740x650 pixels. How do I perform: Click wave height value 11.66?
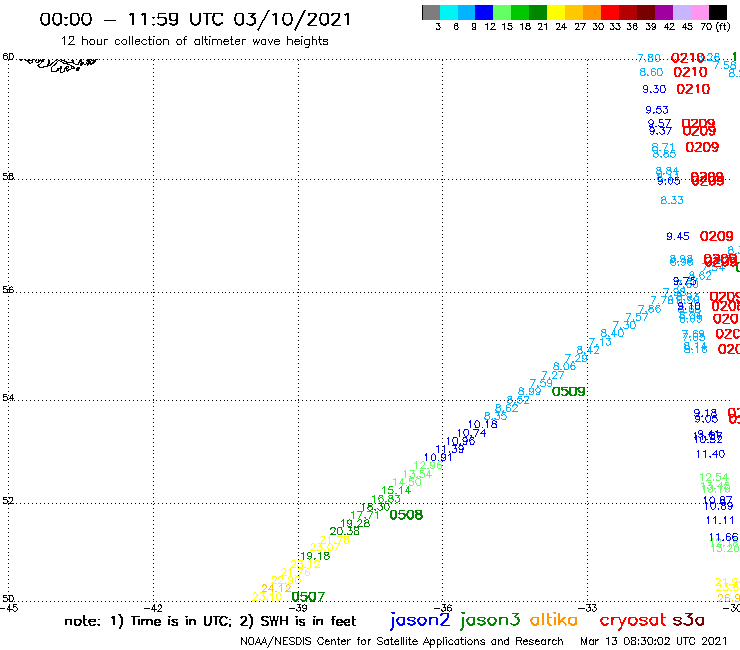click(723, 537)
